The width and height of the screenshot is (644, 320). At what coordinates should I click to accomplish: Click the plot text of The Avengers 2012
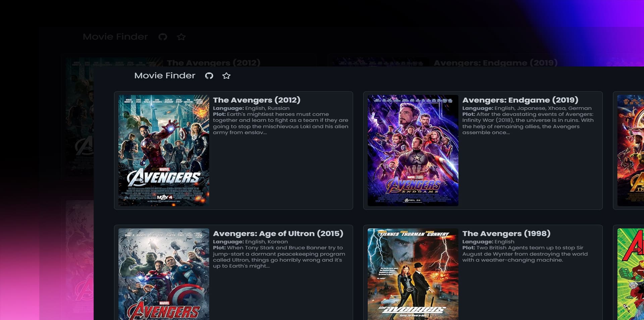tap(280, 124)
